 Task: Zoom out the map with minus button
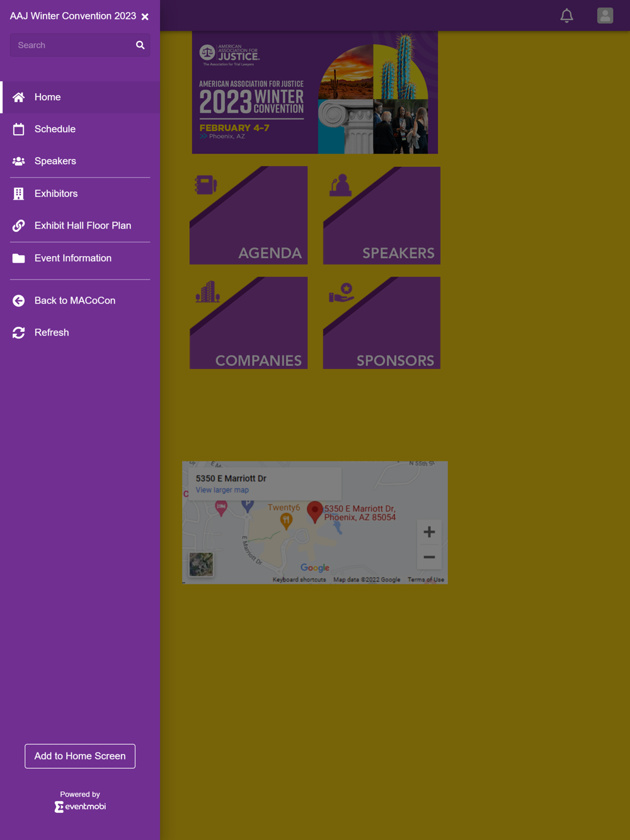[x=429, y=557]
